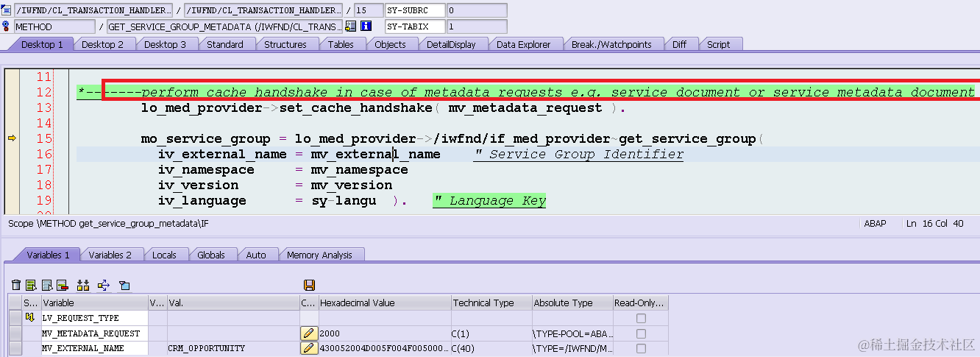
Task: Click the third variables toolbar sheet icon
Action: coord(47,285)
